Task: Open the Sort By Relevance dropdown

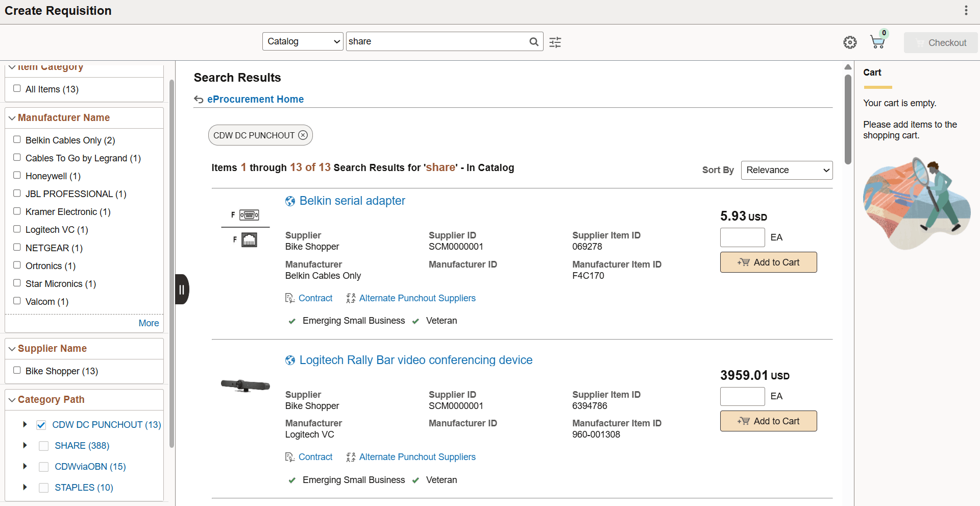Action: (x=787, y=170)
